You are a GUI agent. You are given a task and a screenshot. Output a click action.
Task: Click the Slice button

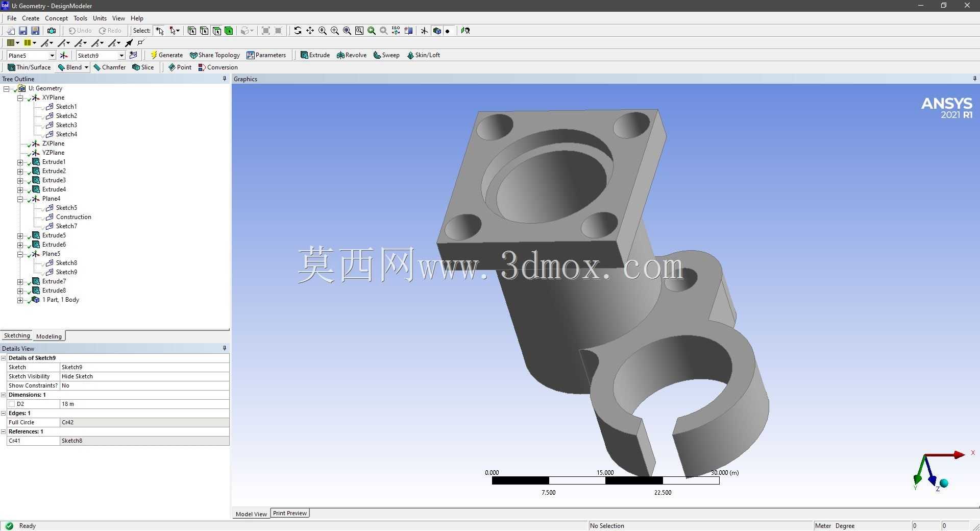click(x=143, y=67)
